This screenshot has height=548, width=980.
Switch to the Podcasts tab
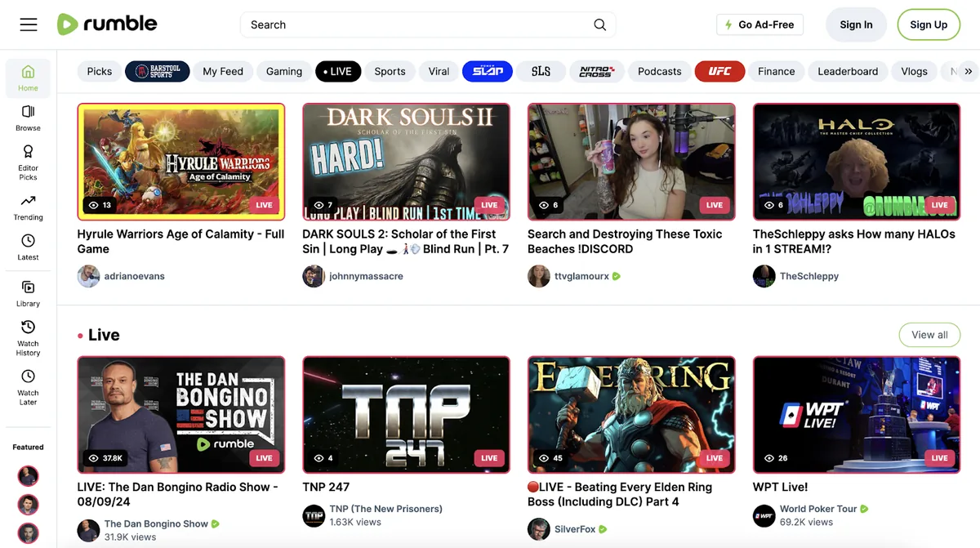[659, 71]
